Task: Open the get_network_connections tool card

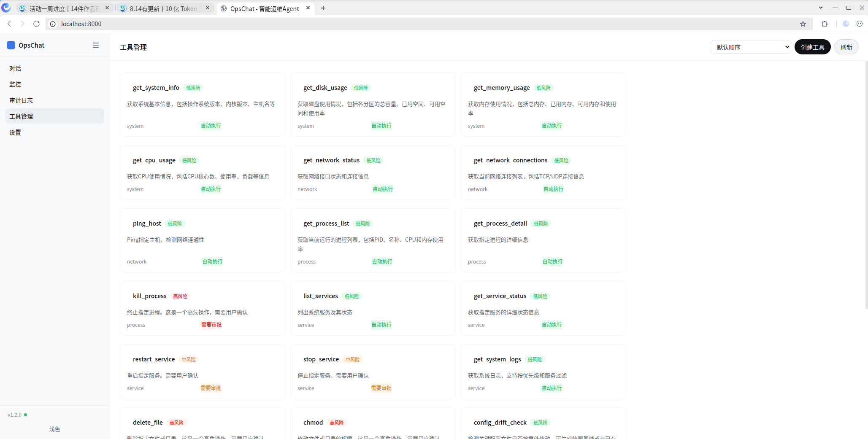Action: coord(544,172)
